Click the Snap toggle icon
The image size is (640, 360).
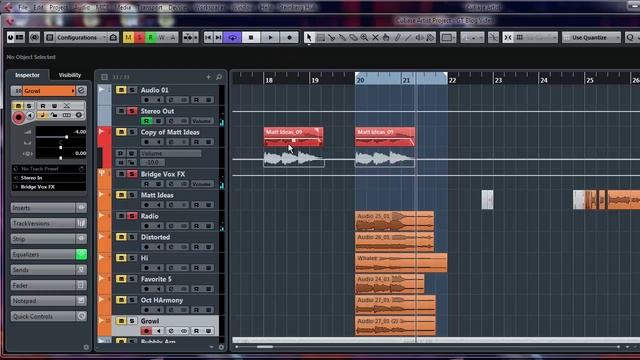coord(508,38)
